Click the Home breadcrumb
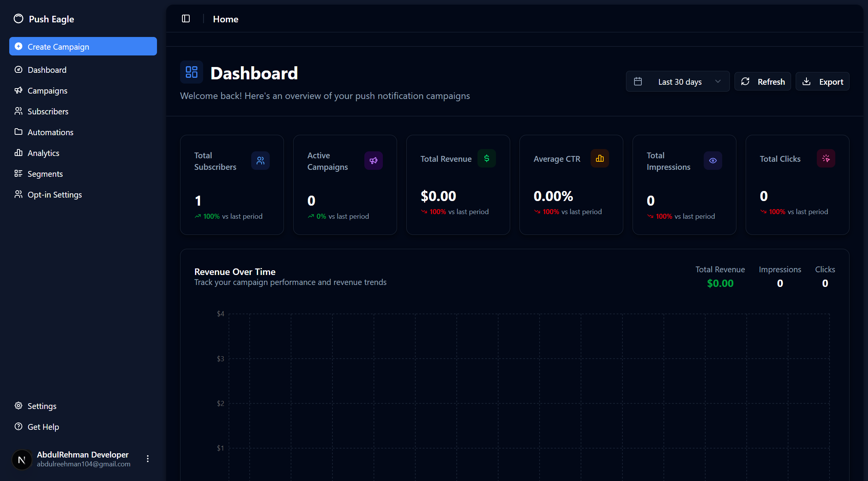The height and width of the screenshot is (481, 868). (x=225, y=19)
